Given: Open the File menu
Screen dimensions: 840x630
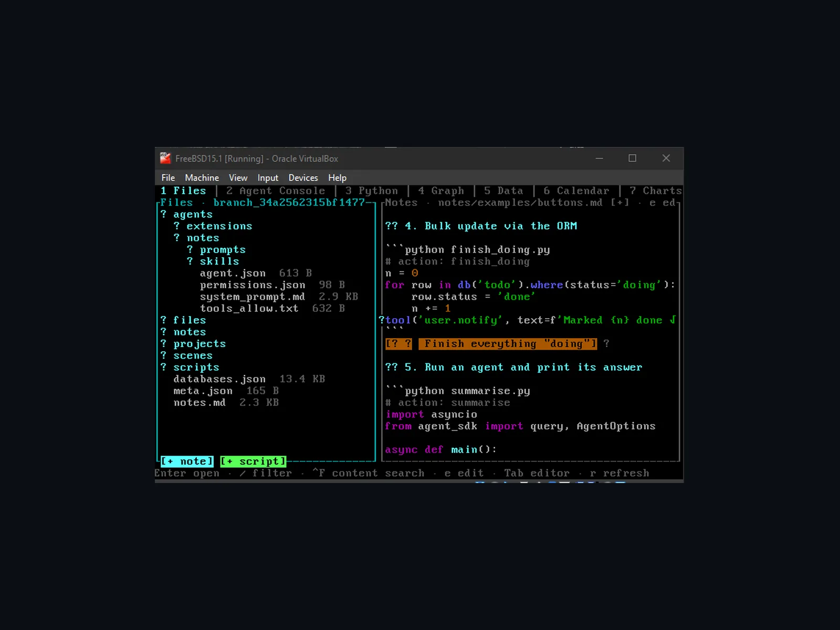Looking at the screenshot, I should pyautogui.click(x=168, y=178).
